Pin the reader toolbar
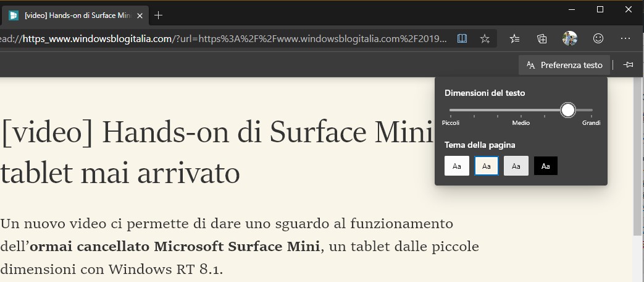 tap(628, 65)
